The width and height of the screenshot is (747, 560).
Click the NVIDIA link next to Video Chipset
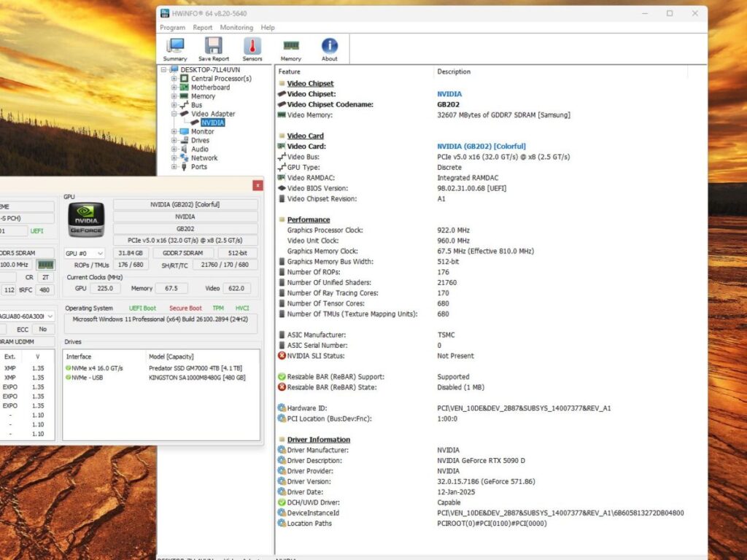[449, 94]
